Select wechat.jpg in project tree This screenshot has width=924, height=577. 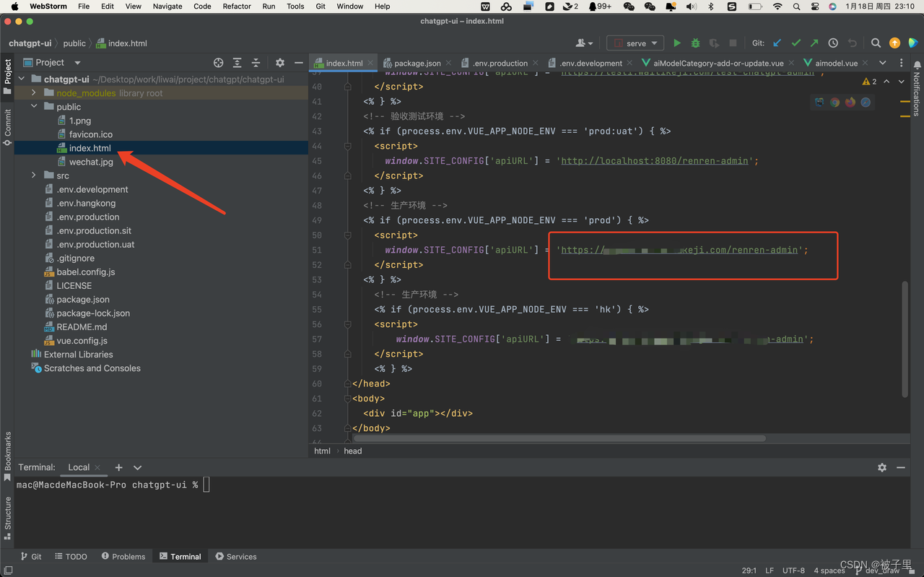coord(91,162)
